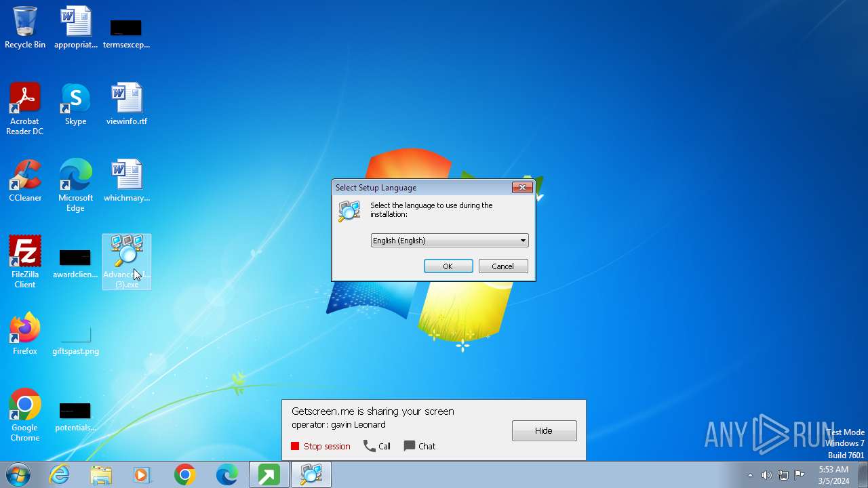Switch to Getscreen.me taskbar app
The width and height of the screenshot is (868, 488).
[x=269, y=475]
